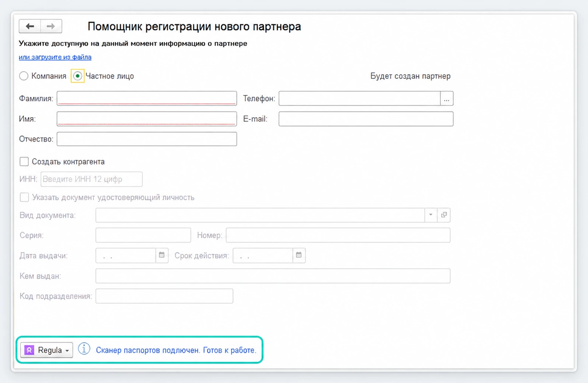Tick Указать документ удостоверяющий личность checkbox
This screenshot has width=588, height=383.
coord(24,197)
